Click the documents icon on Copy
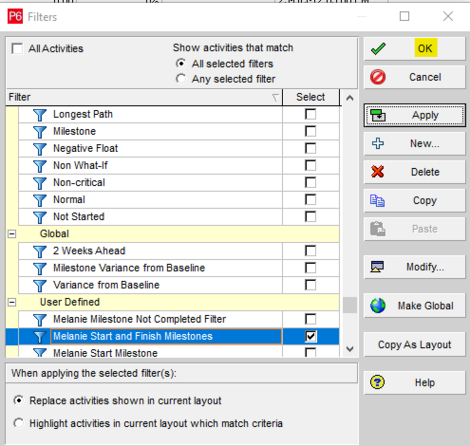This screenshot has height=446, width=470. click(x=377, y=201)
